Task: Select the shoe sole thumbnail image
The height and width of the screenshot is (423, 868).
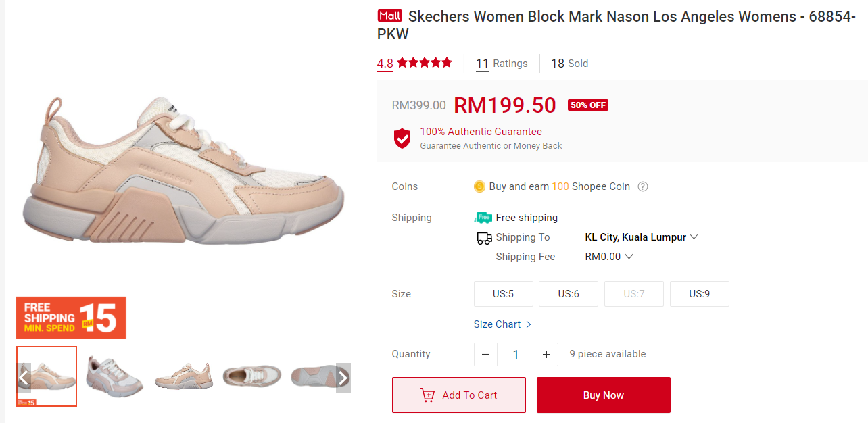Action: (314, 376)
